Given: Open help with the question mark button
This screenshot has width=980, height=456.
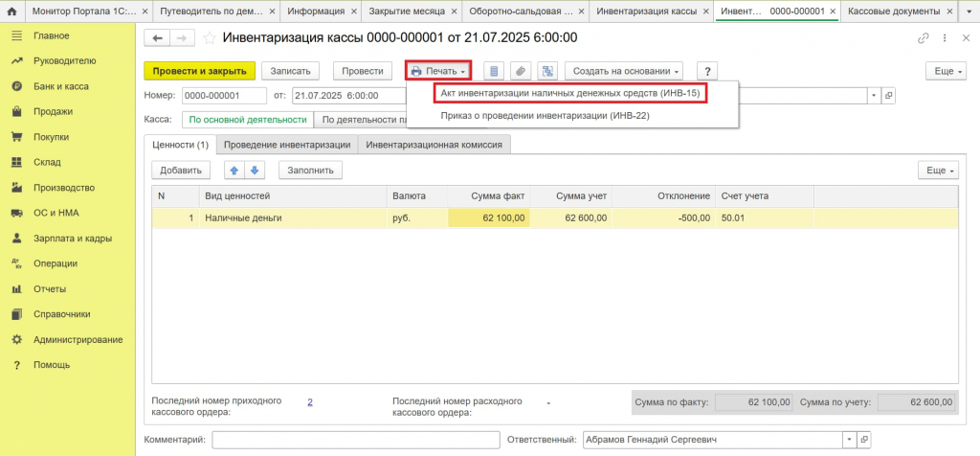Looking at the screenshot, I should point(707,71).
